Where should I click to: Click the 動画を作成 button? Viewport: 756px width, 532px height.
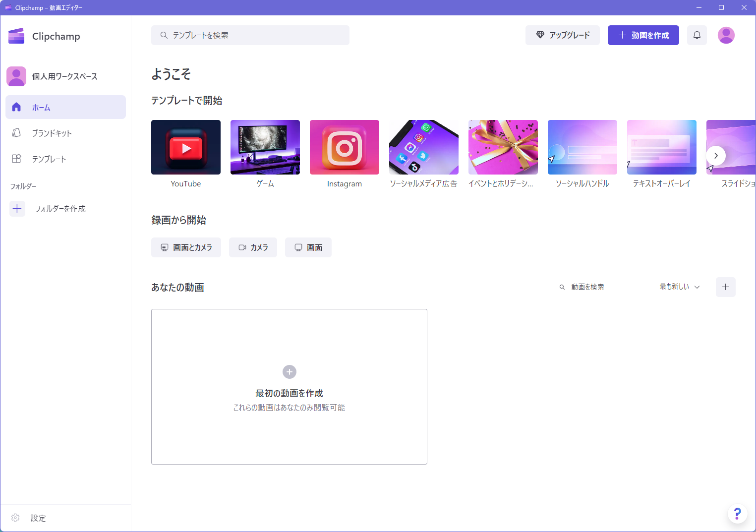643,35
